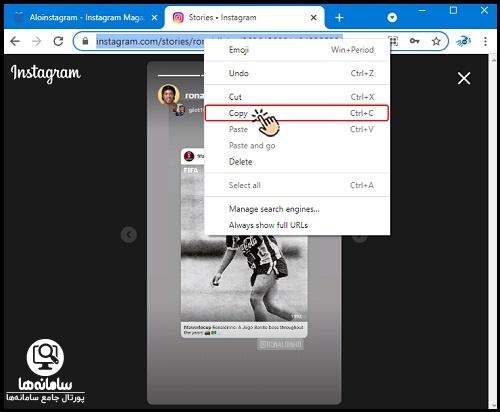
Task: Minimize the browser window
Action: 422,11
